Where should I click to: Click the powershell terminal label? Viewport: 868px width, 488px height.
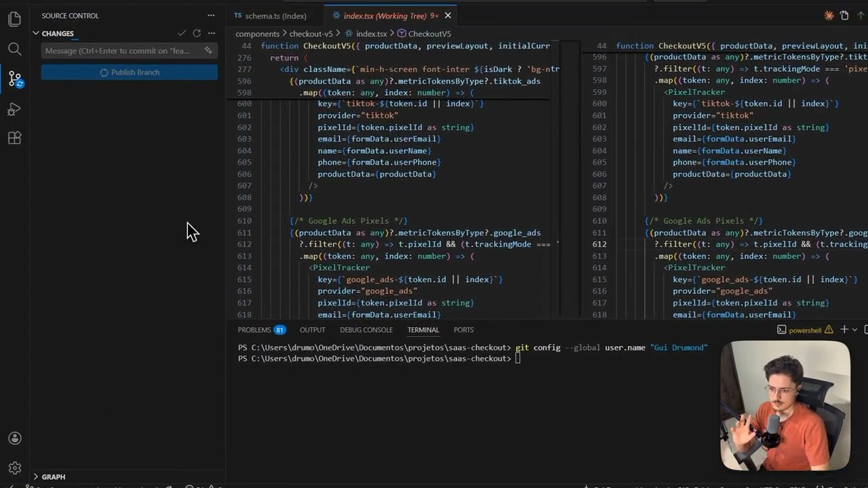click(805, 330)
